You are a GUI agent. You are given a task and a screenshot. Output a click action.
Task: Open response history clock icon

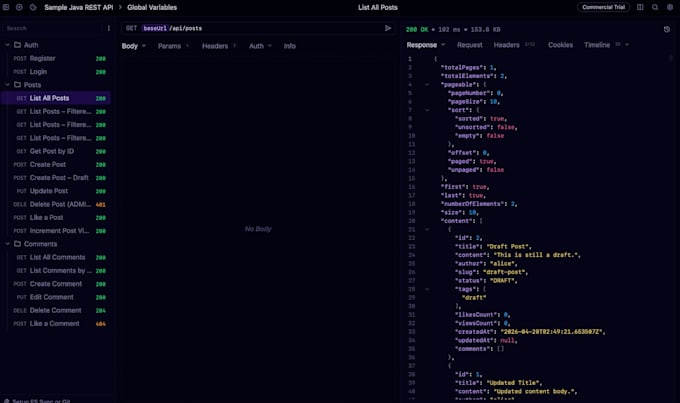(x=667, y=29)
